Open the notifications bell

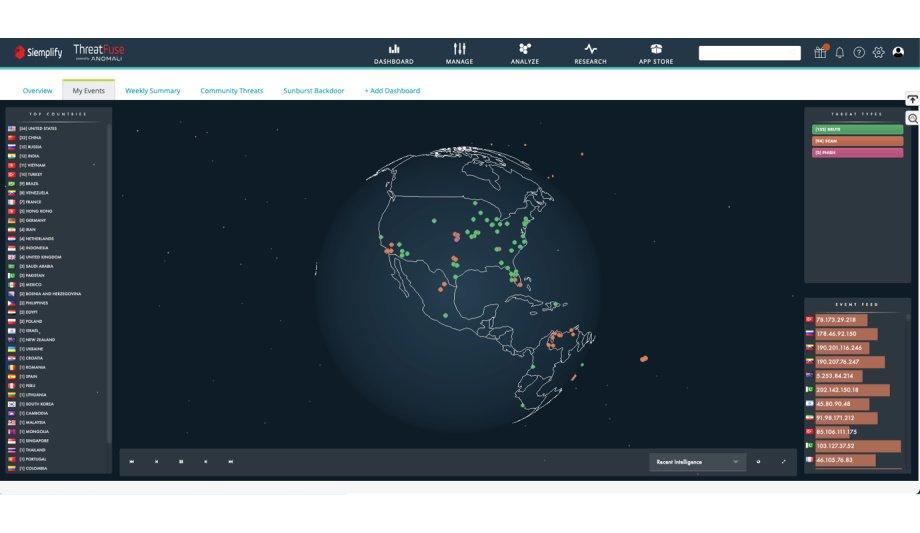[x=840, y=52]
